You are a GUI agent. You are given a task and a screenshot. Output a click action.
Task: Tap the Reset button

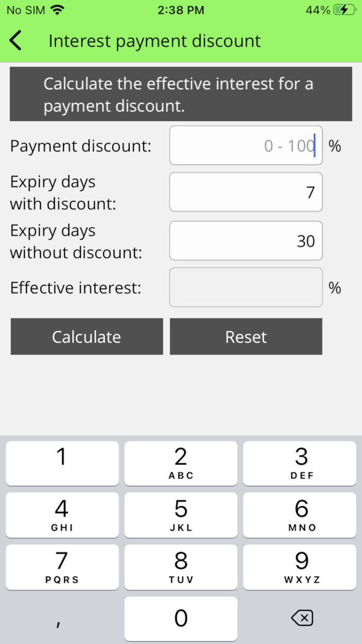246,336
